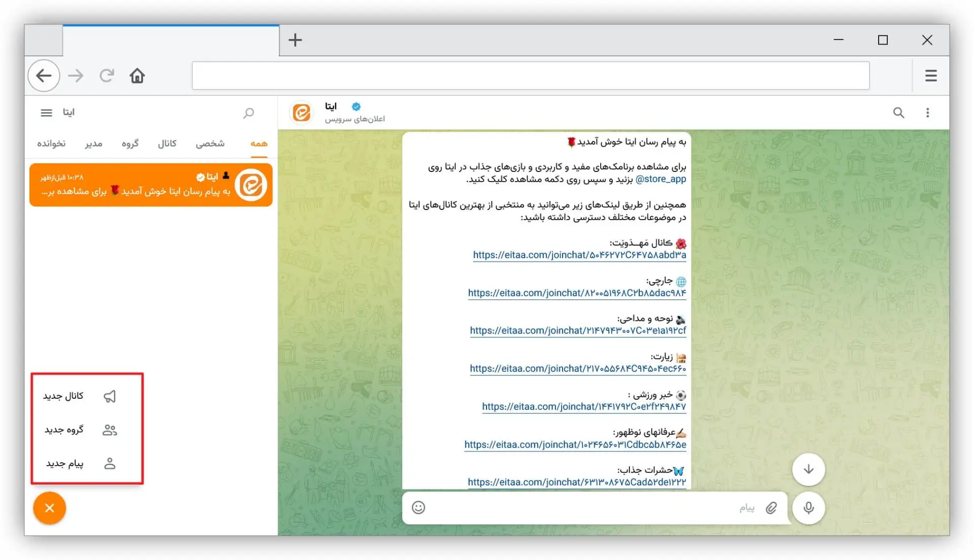Open the emoji picker smiley icon

click(419, 507)
